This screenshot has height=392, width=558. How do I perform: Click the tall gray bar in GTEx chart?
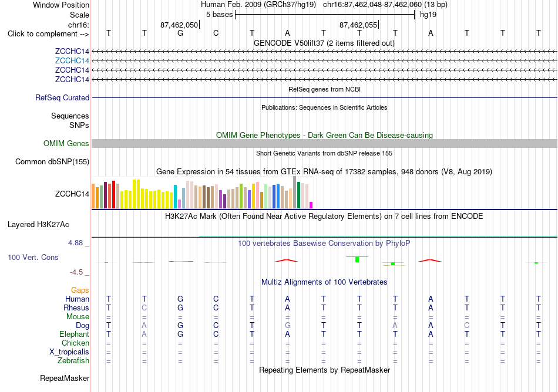pyautogui.click(x=295, y=192)
